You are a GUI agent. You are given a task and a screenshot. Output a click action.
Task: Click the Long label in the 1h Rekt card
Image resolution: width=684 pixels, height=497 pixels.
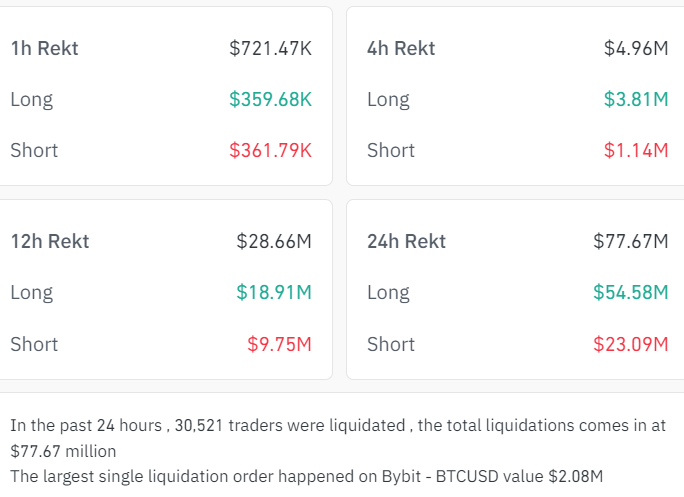(x=32, y=99)
